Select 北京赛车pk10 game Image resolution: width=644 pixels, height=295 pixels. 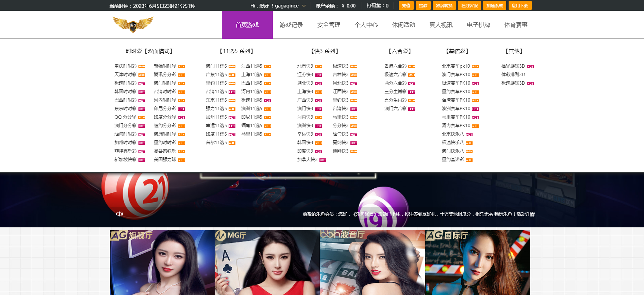456,66
